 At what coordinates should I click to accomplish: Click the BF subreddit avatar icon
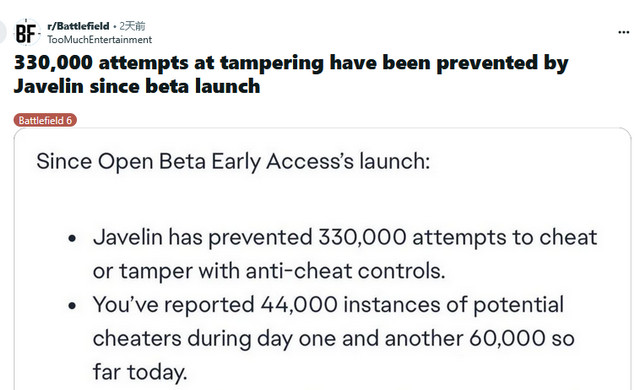(x=27, y=32)
